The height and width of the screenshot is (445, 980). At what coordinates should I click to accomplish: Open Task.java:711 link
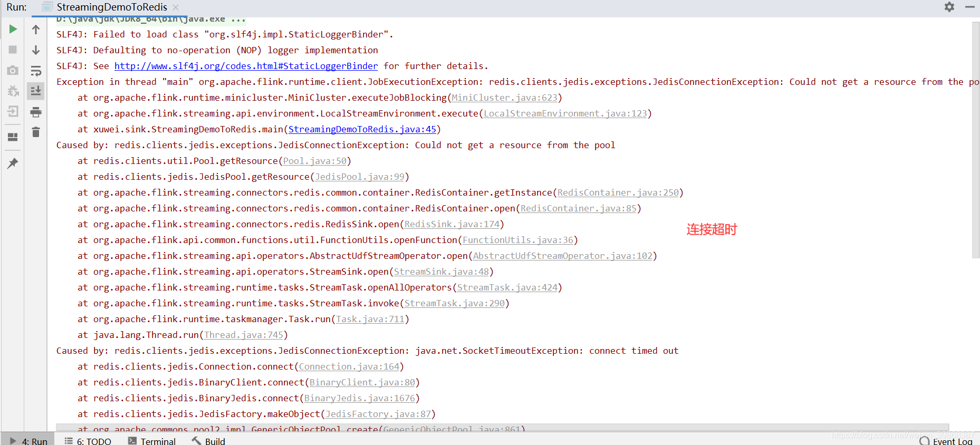click(370, 319)
